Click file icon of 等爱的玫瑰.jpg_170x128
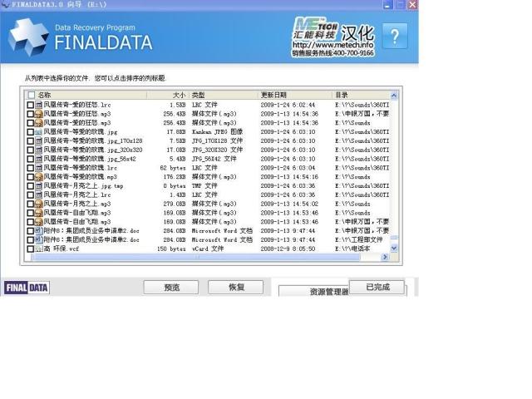 (39, 140)
